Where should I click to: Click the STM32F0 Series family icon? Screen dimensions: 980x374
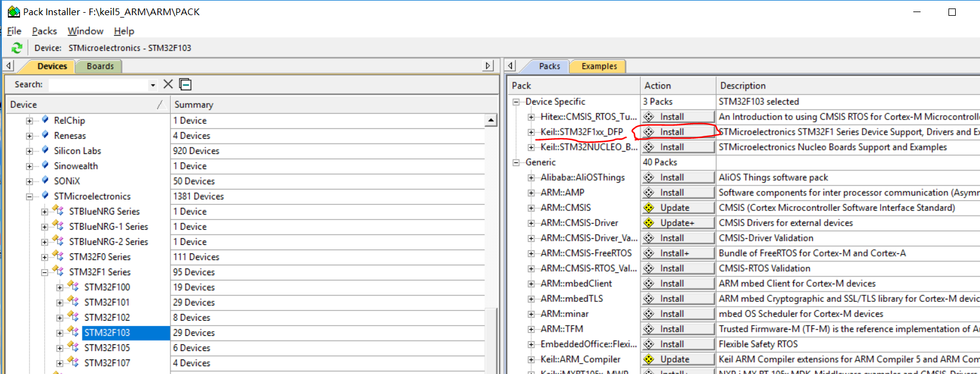click(x=58, y=256)
